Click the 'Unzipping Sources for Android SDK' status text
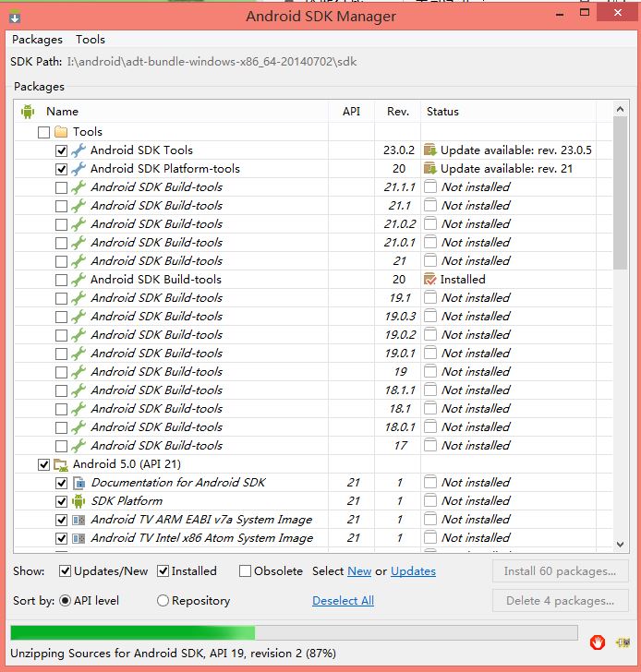 (x=173, y=654)
